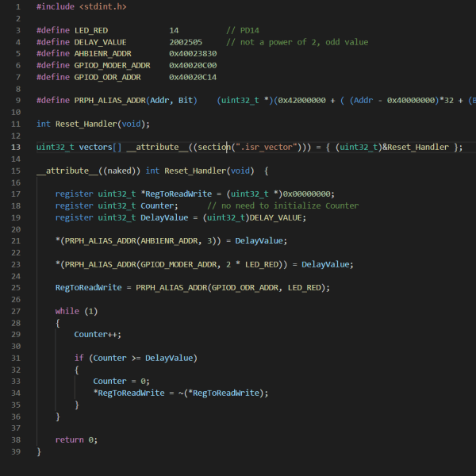Click LED_RED in its #define on line 3
This screenshot has width=476, height=476.
[91, 30]
